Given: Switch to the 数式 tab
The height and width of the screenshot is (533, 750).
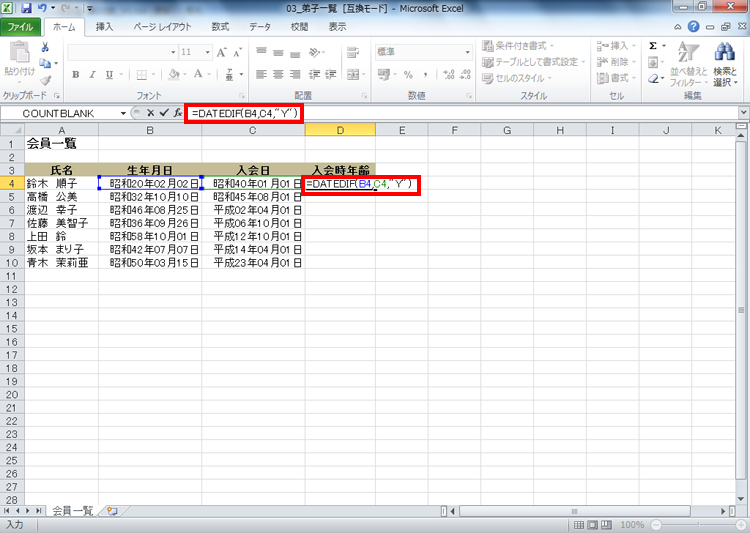Looking at the screenshot, I should [x=220, y=27].
